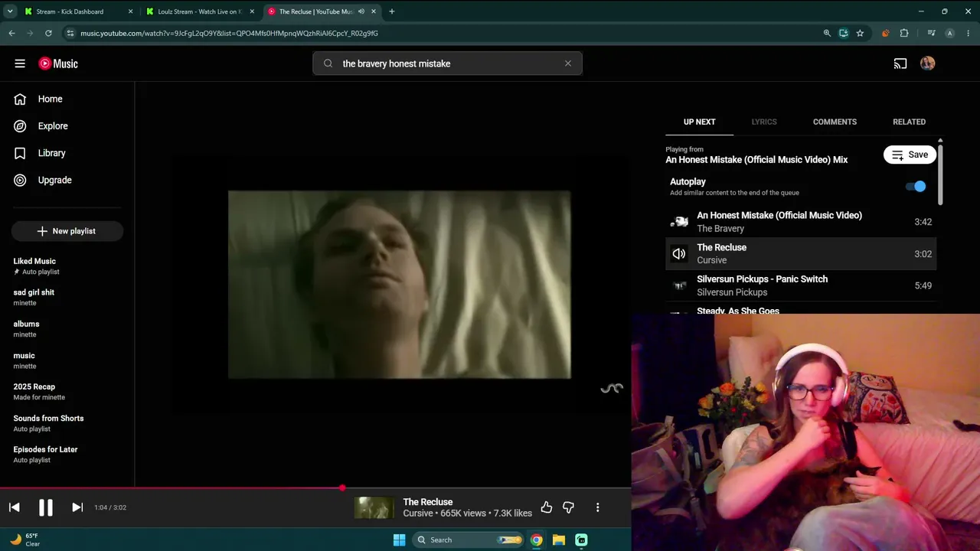The width and height of the screenshot is (980, 551).
Task: Open Chrome's three-dot menu
Action: point(969,33)
